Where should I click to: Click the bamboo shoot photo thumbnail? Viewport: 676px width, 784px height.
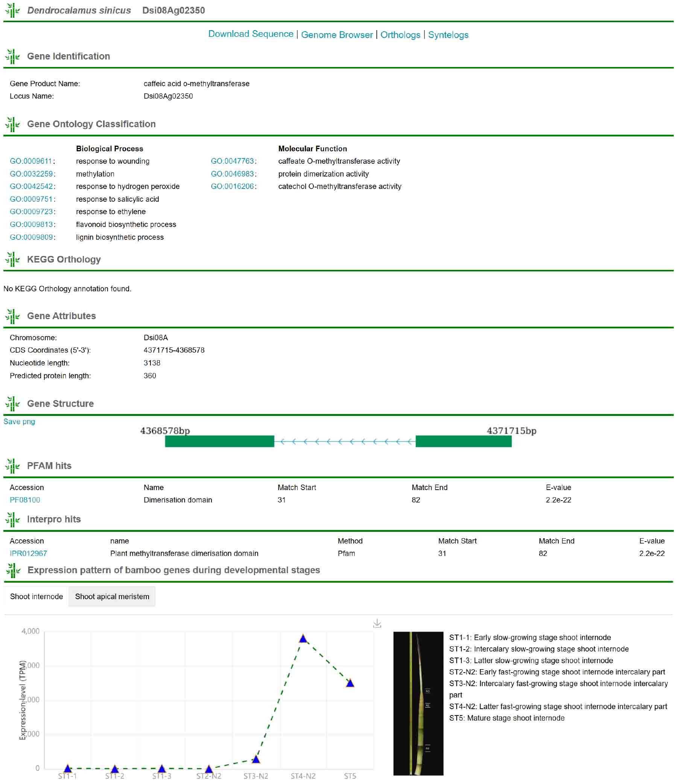click(418, 703)
